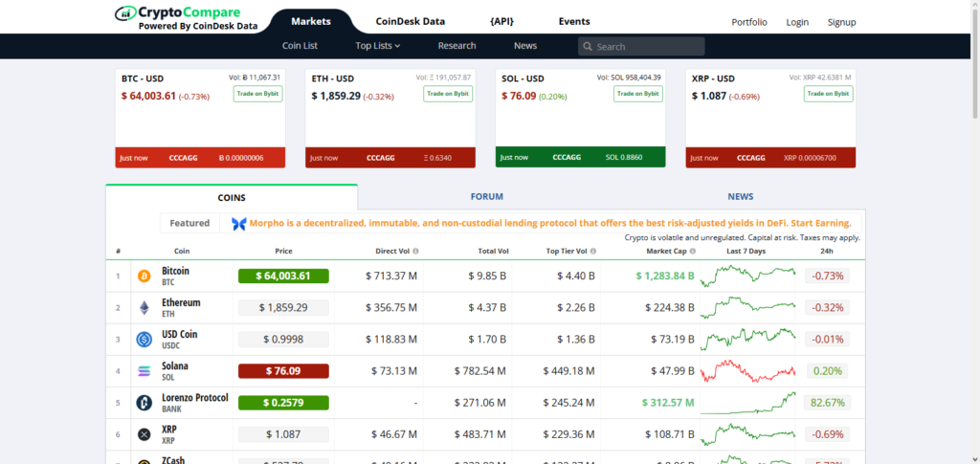Click the Ethereum coin icon
980x464 pixels.
(145, 308)
